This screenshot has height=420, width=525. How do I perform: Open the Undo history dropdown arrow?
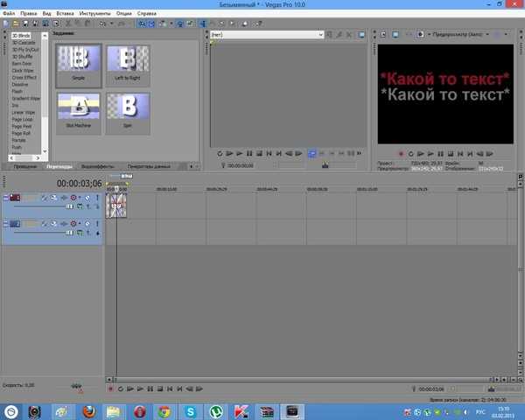(x=111, y=24)
